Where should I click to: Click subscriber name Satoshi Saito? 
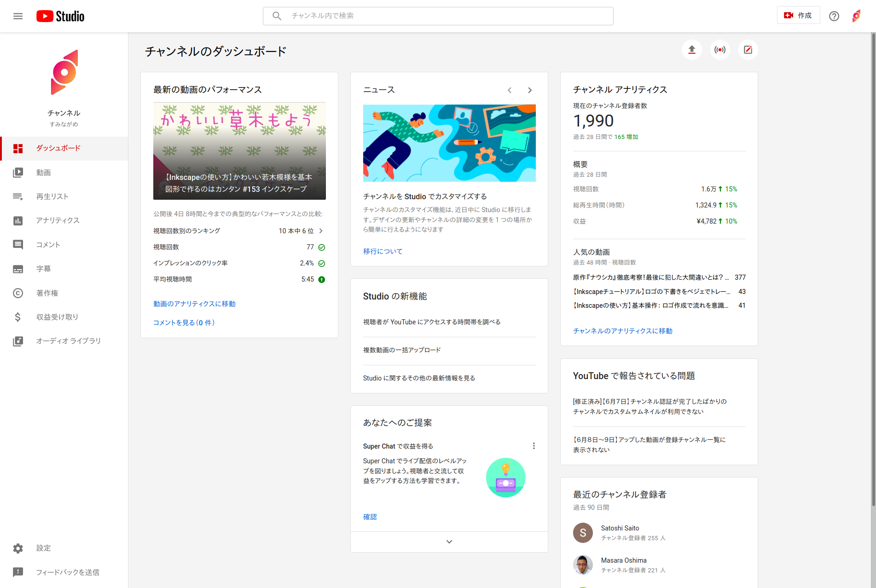point(620,528)
